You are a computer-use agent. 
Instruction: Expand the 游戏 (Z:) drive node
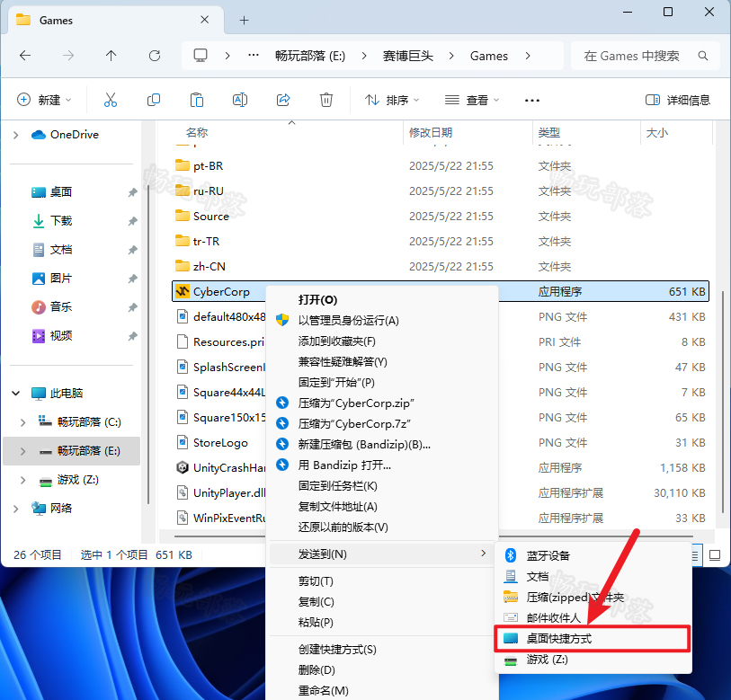click(22, 480)
